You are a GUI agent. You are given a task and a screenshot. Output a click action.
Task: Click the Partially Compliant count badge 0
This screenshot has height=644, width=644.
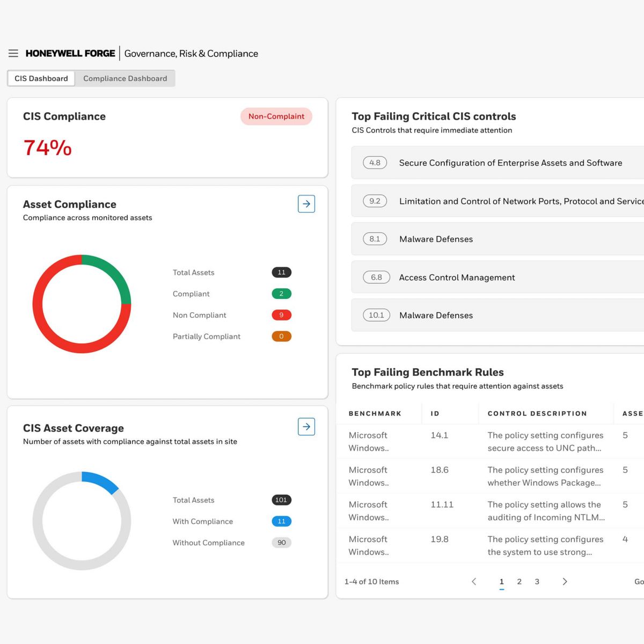[282, 336]
